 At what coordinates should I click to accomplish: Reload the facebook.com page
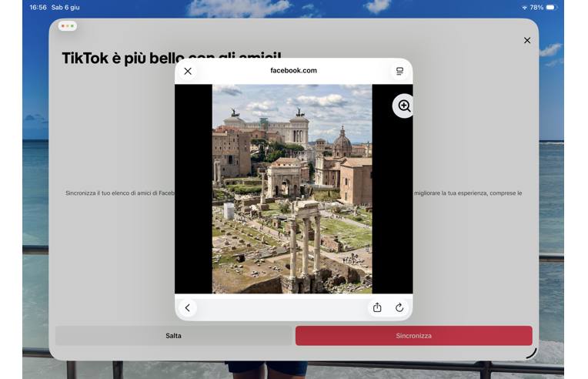click(399, 307)
